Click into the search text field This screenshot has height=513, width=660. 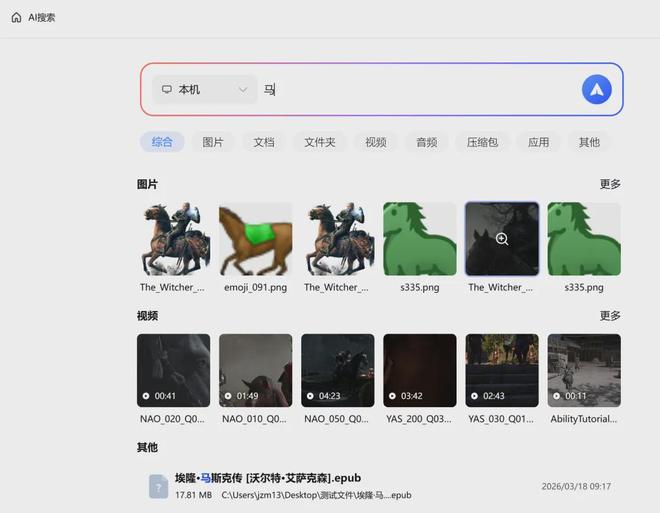(420, 90)
